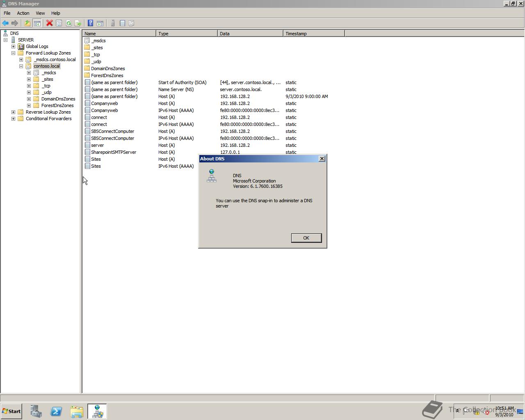
Task: Expand the Global Logs node
Action: click(x=13, y=46)
